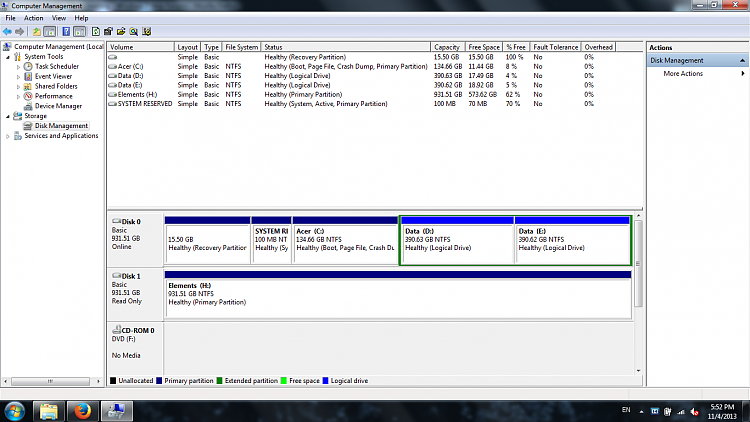Click the Primary partition legend swatch

click(159, 381)
